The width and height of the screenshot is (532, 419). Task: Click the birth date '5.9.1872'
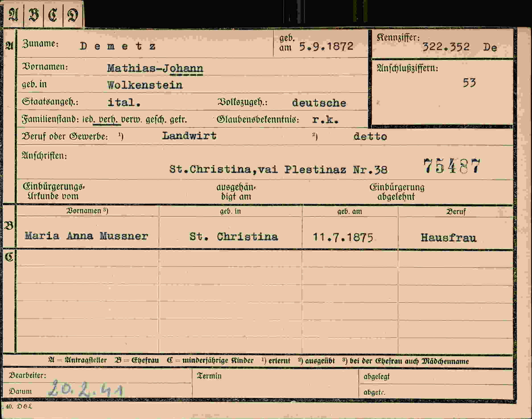coord(326,46)
